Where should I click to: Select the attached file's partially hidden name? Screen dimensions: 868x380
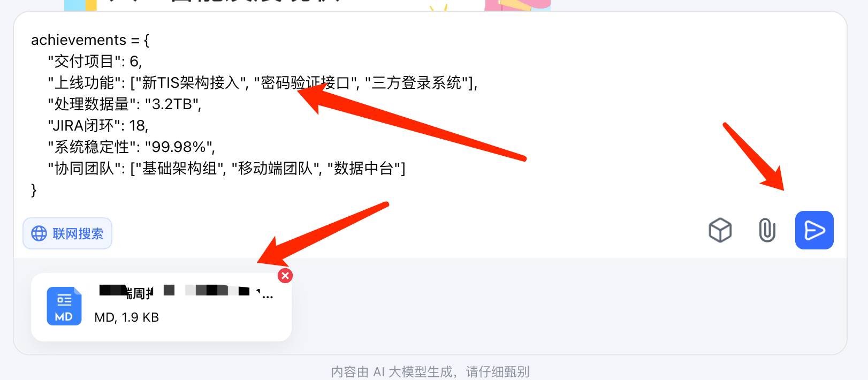[186, 292]
